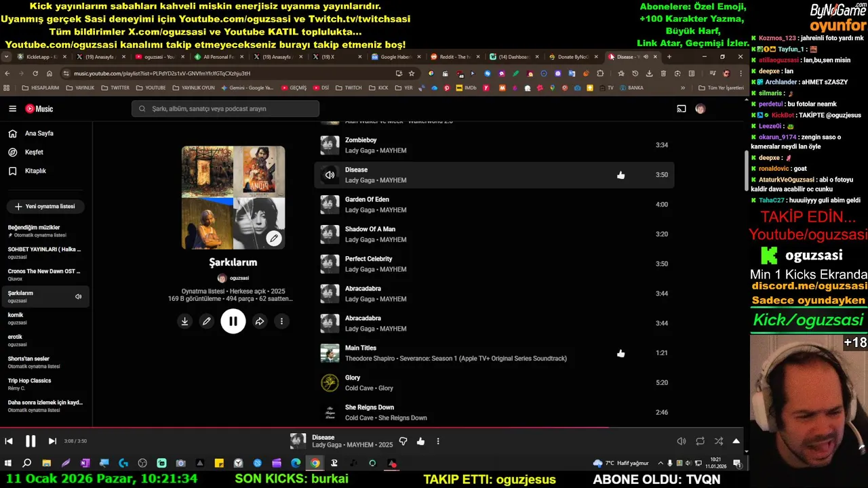Toggle shuffle in player bar
Image resolution: width=868 pixels, height=488 pixels.
[718, 441]
